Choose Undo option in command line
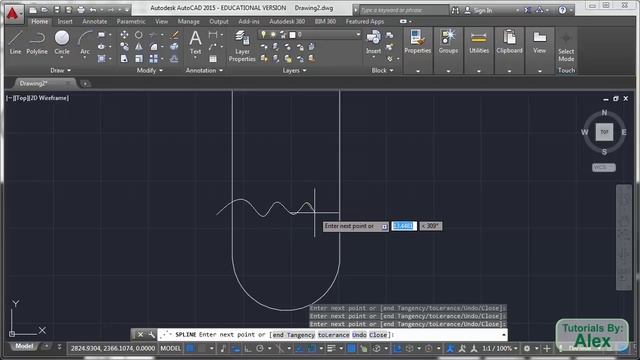Screen dimensions: 640x360 (359, 335)
